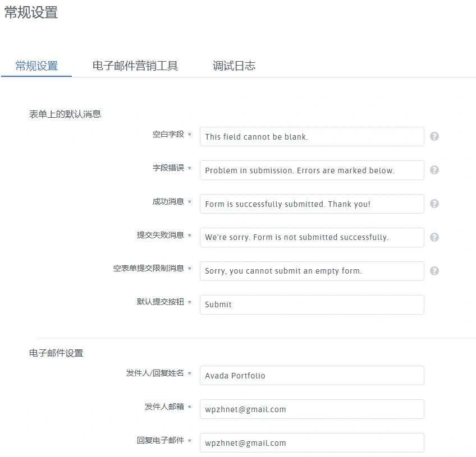The height and width of the screenshot is (457, 476).
Task: Select the 回复电子邮件 input field
Action: 312,442
